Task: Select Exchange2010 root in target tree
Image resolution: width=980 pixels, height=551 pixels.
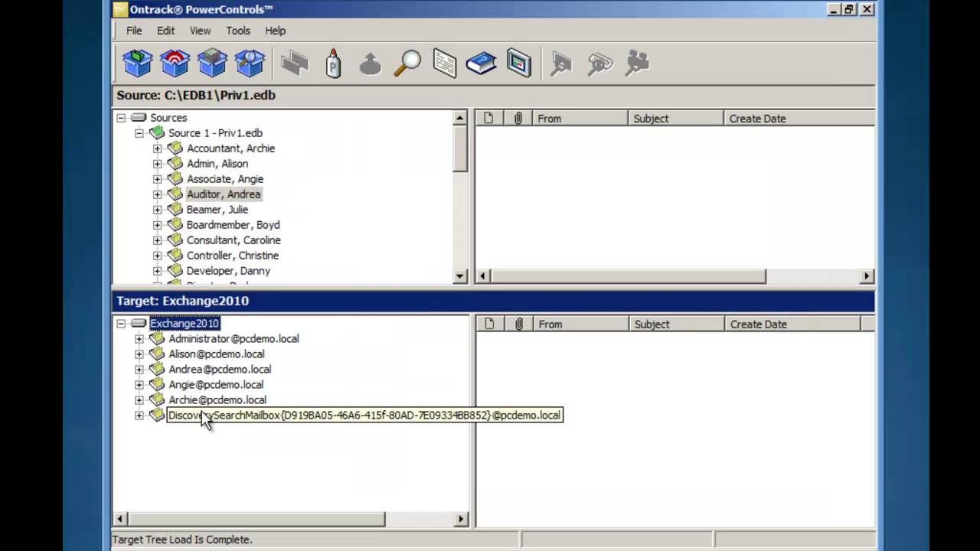Action: pos(185,324)
